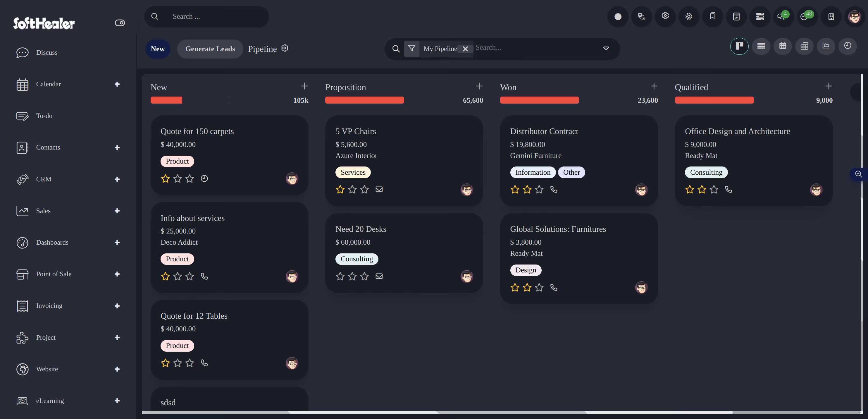Click the gear icon left of the bookmark
Screen dimensions: 868x419
click(x=689, y=16)
